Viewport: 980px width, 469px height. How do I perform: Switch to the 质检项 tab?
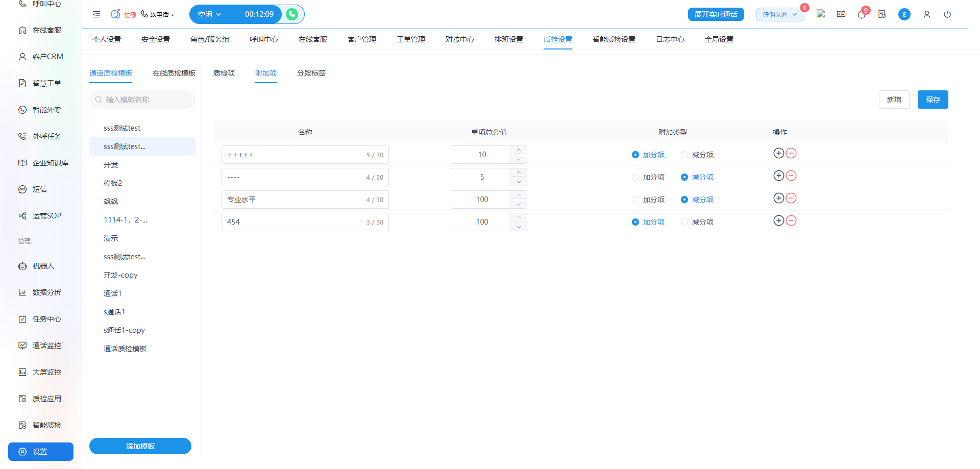click(x=224, y=73)
